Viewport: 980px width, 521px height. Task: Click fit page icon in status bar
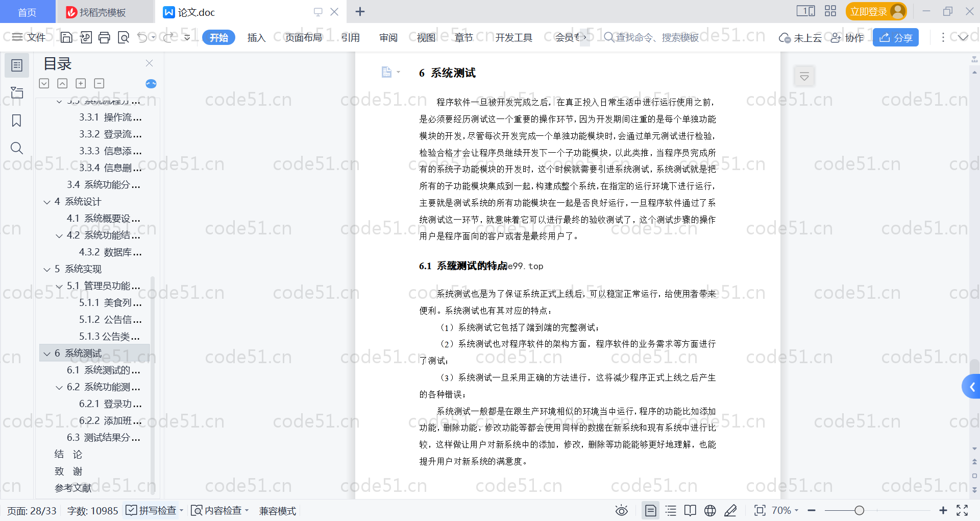[760, 510]
